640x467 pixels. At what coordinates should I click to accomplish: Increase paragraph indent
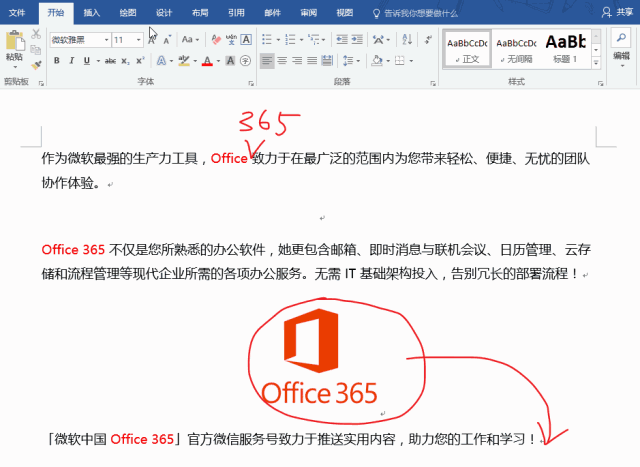point(357,40)
